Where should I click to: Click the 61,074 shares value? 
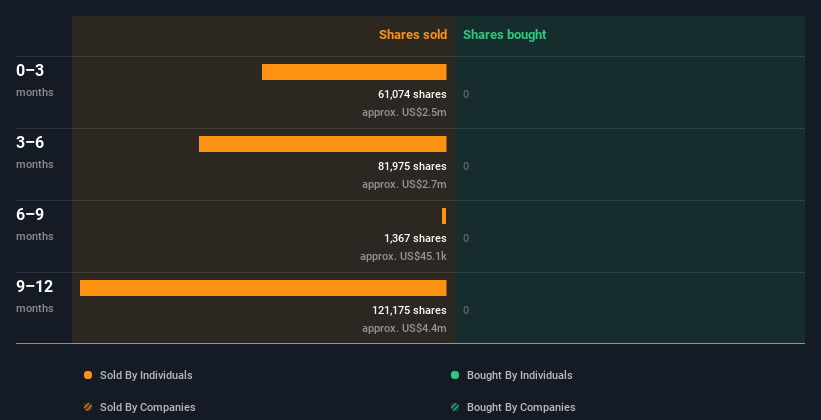412,94
